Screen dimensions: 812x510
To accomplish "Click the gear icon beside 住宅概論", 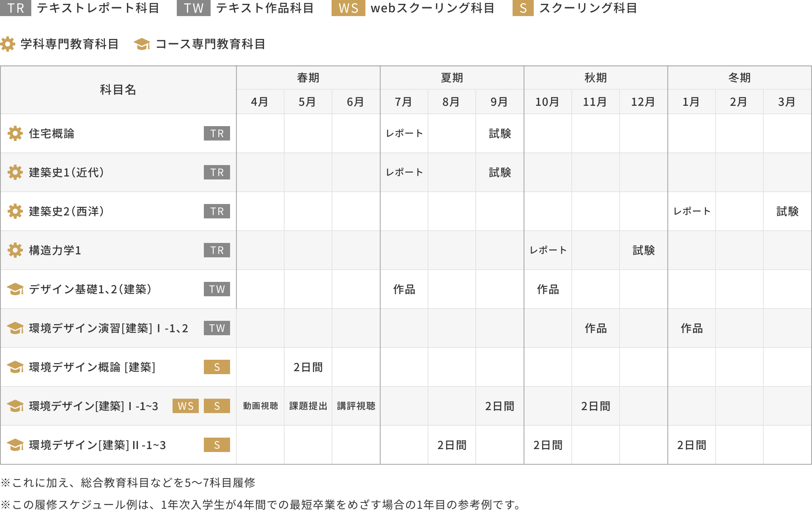I will pyautogui.click(x=15, y=133).
